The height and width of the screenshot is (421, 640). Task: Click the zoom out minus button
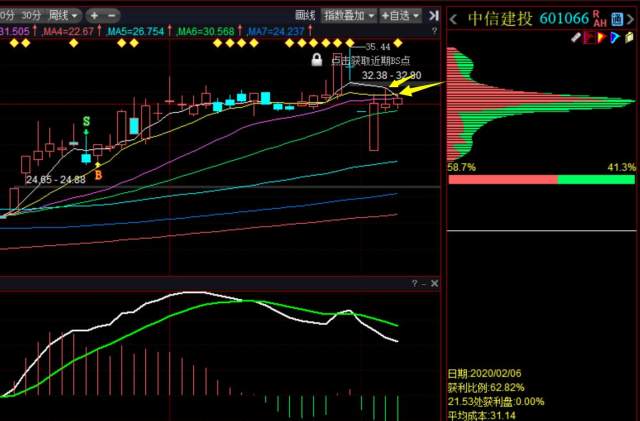coord(109,16)
